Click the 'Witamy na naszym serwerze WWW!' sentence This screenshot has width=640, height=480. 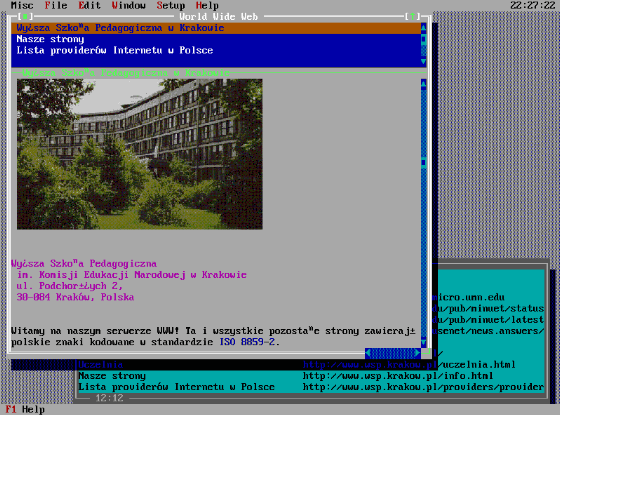[x=95, y=331]
